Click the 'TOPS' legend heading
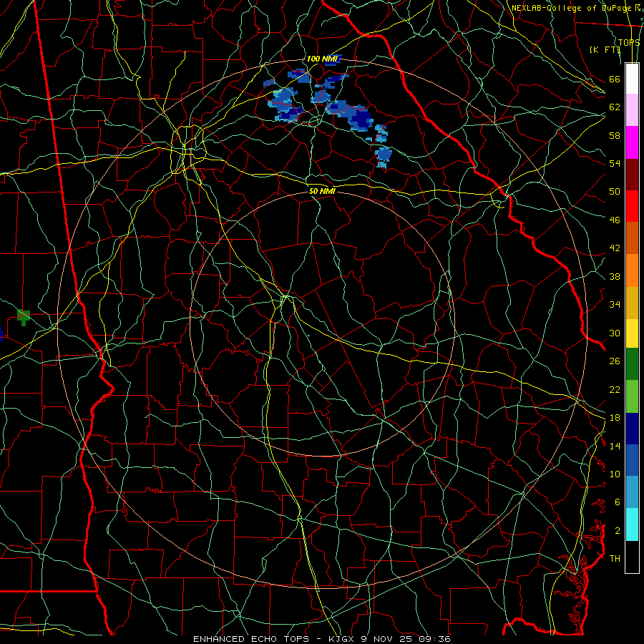Viewport: 644px width, 644px height. click(629, 43)
